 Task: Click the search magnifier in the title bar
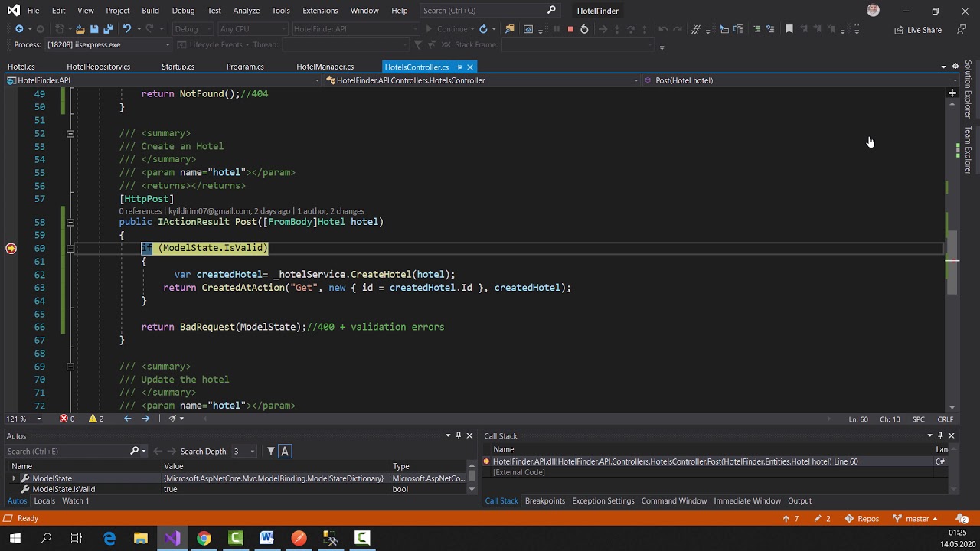coord(551,11)
